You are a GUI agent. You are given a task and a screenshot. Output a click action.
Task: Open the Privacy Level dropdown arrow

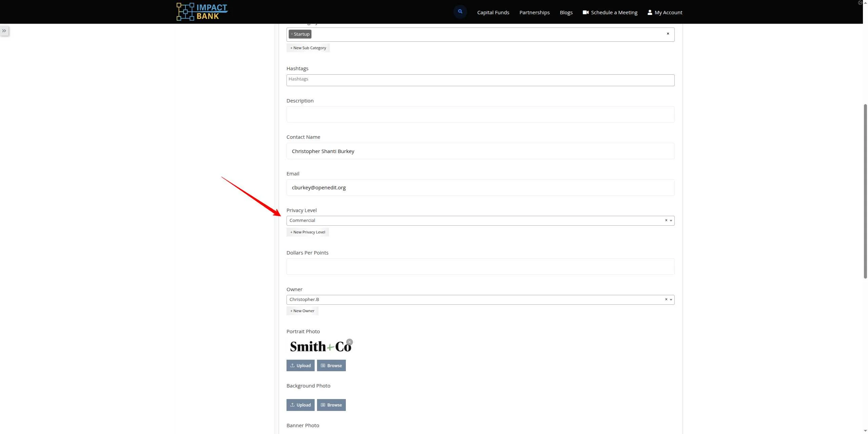(671, 221)
